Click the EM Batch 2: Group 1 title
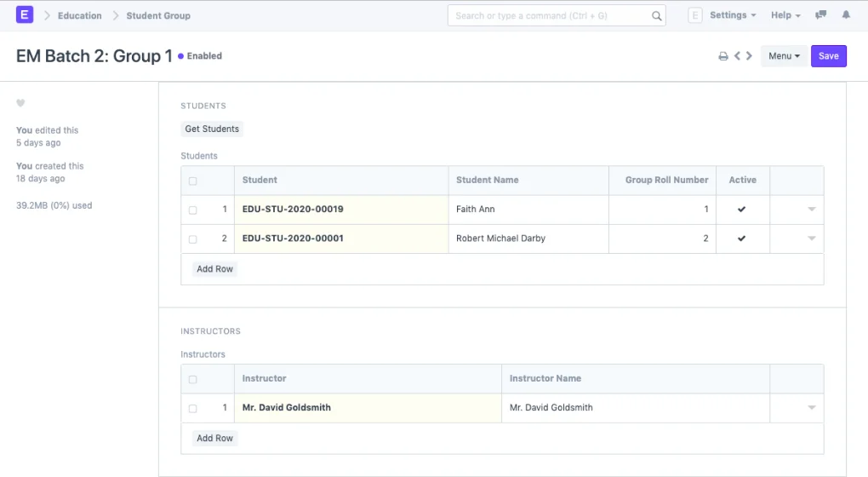Image resolution: width=868 pixels, height=477 pixels. pyautogui.click(x=94, y=56)
